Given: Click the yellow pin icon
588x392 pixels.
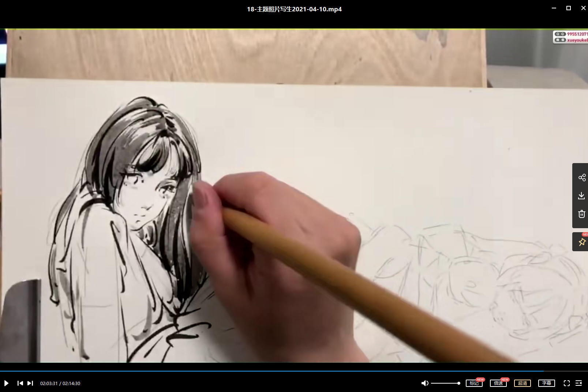Looking at the screenshot, I should pos(581,242).
